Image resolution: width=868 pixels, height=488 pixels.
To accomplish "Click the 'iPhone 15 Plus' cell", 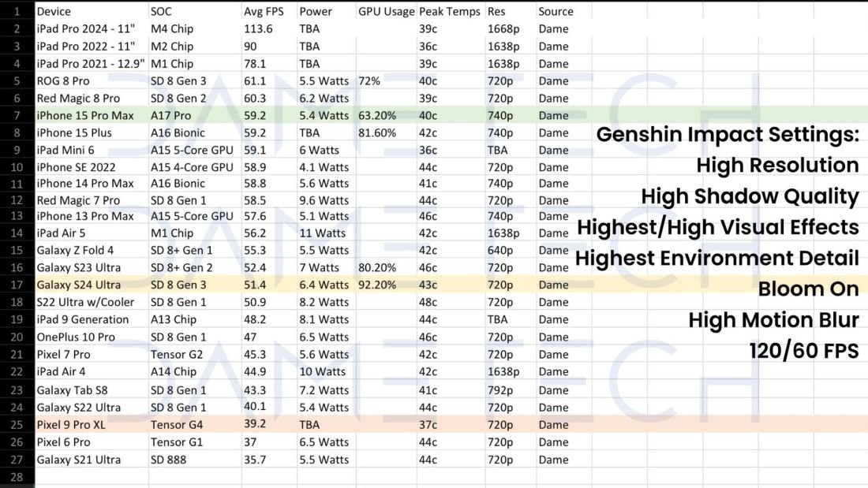I will [x=92, y=132].
